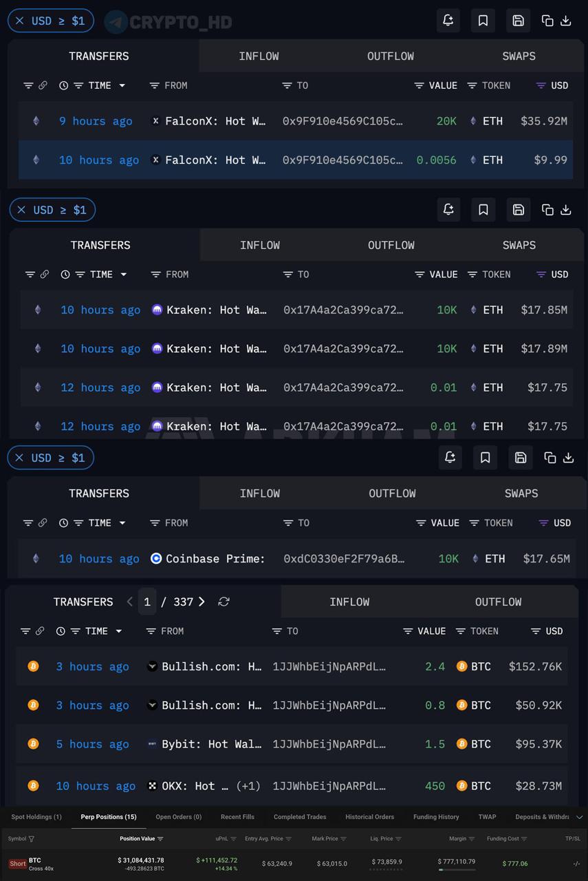The width and height of the screenshot is (588, 881).
Task: Select the OUTFLOW tab in BTC panel
Action: [498, 602]
